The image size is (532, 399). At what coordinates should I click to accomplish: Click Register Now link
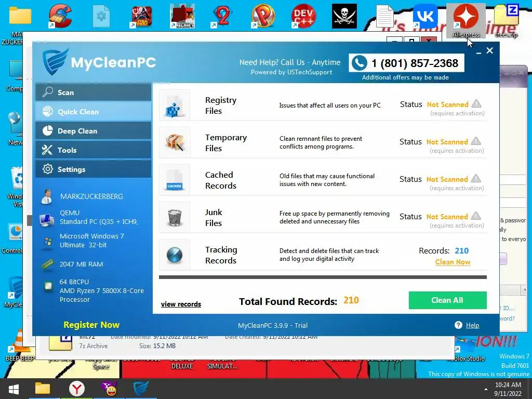point(91,325)
